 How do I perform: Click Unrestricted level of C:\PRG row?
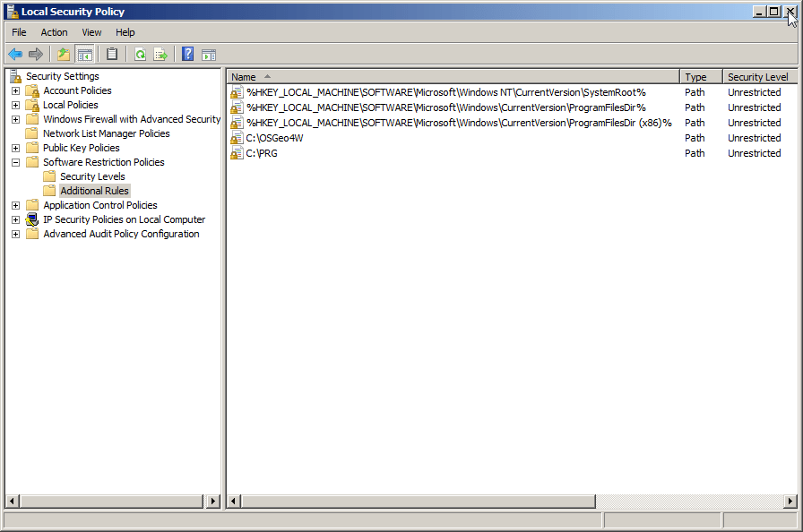[x=754, y=153]
